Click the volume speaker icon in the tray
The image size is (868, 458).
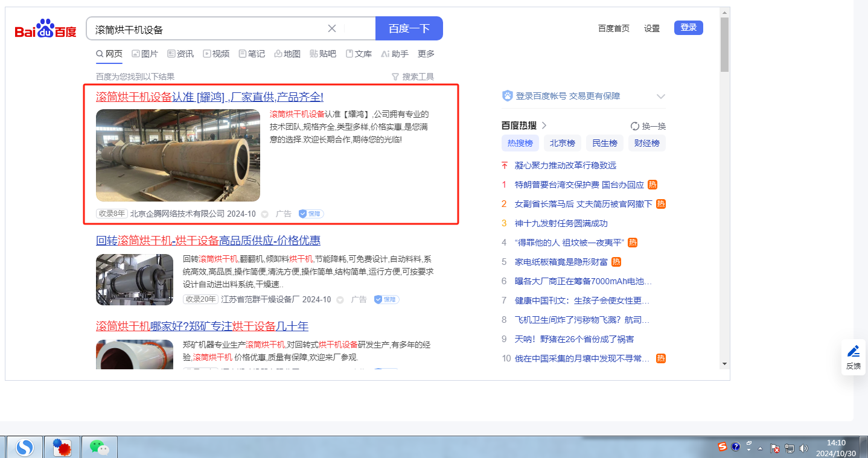point(803,448)
